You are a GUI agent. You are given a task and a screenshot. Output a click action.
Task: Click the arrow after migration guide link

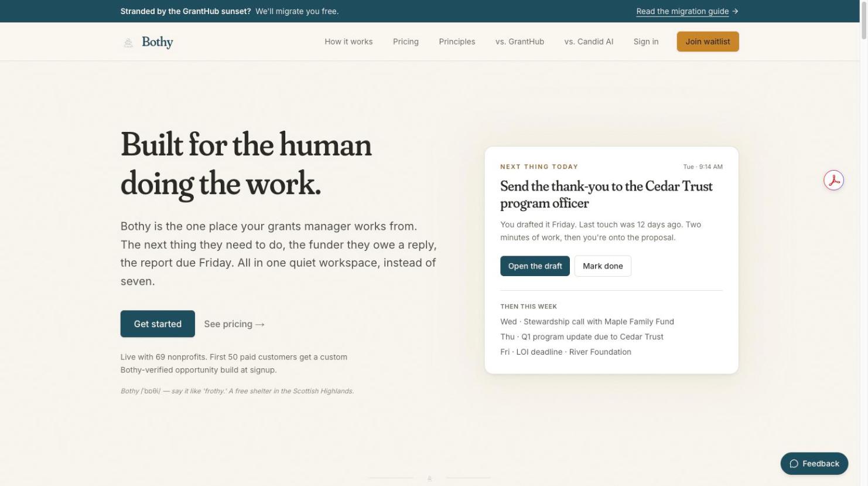click(x=735, y=11)
